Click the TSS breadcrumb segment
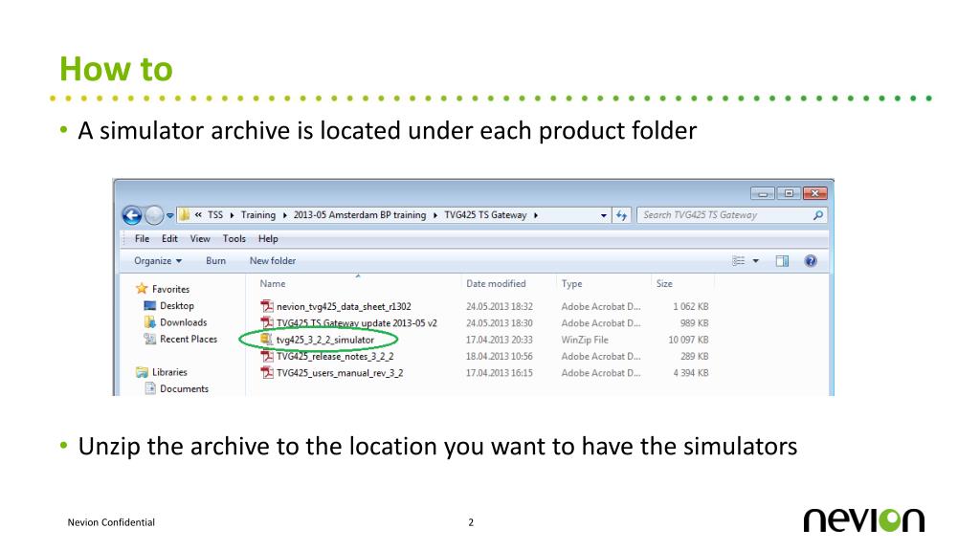 pyautogui.click(x=215, y=215)
